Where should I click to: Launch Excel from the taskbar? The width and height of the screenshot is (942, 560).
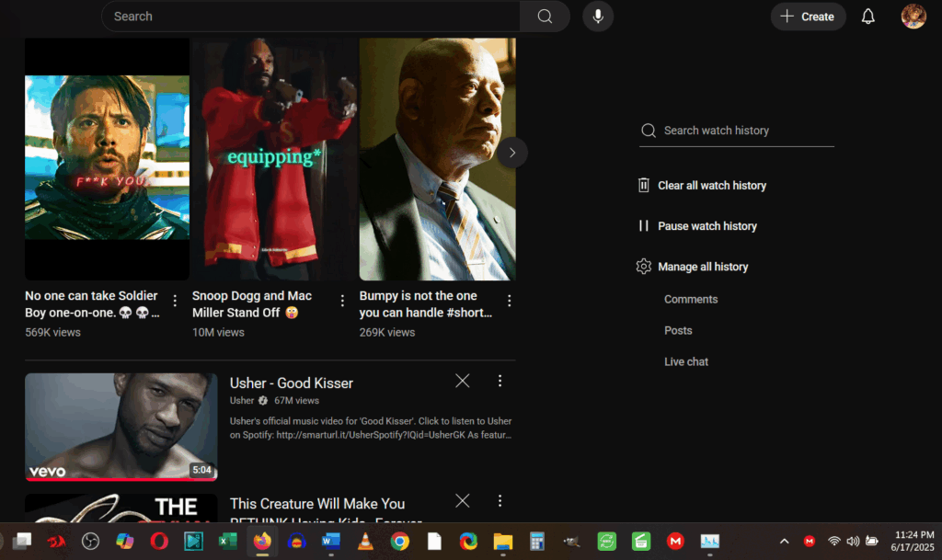click(228, 542)
